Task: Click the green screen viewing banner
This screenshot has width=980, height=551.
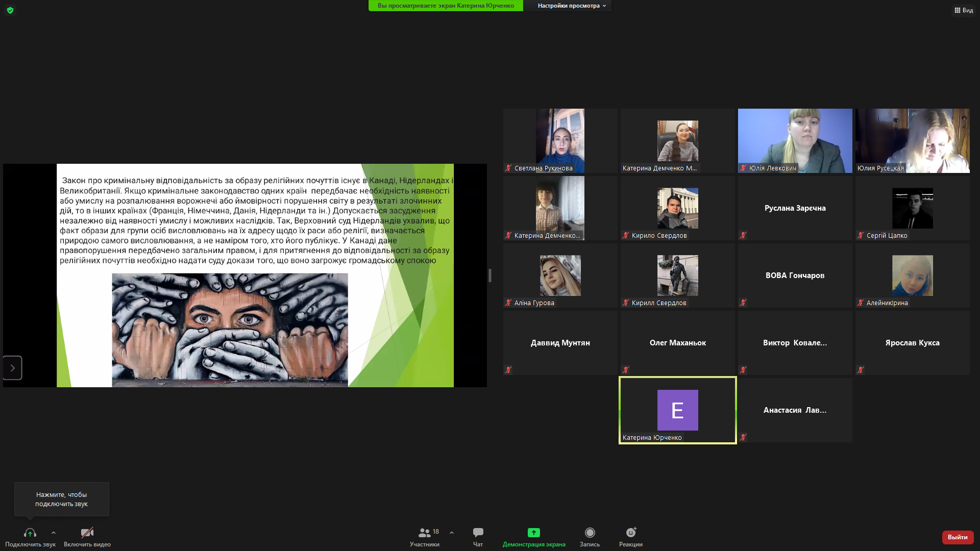Action: 446,6
